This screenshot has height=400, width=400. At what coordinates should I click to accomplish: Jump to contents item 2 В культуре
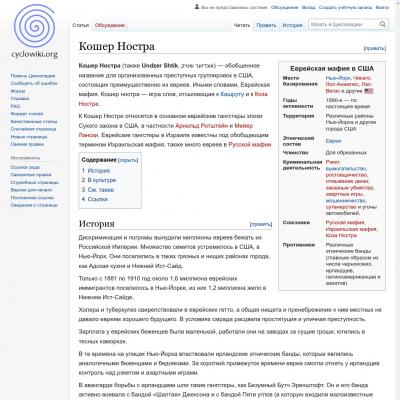(99, 180)
